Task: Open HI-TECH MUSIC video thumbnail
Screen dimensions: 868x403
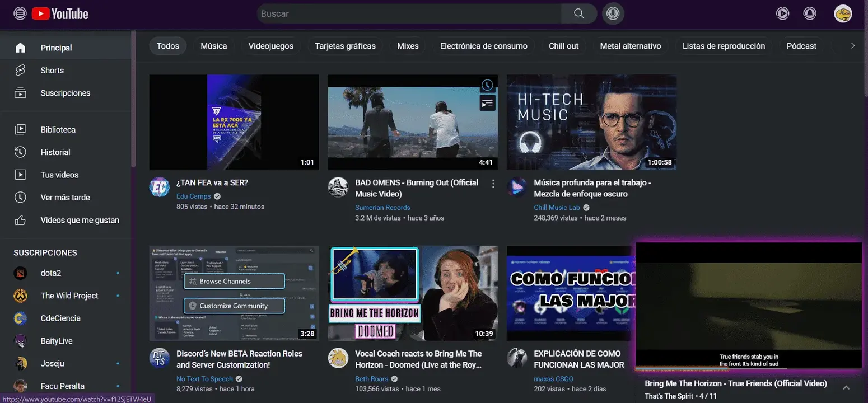Action: click(x=591, y=122)
